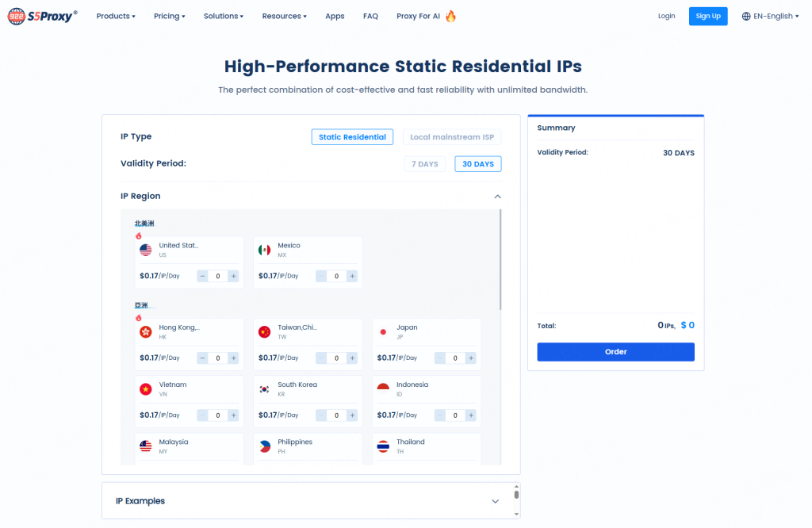Click the Sign Up button
812x528 pixels.
pyautogui.click(x=708, y=16)
